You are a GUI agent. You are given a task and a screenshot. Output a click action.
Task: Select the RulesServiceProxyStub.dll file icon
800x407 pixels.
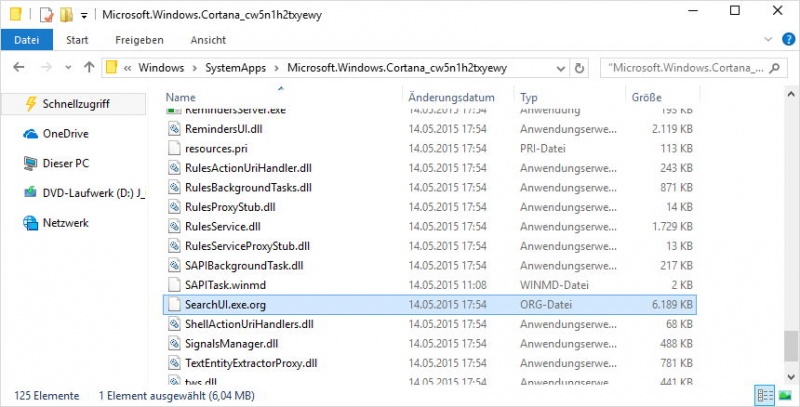click(x=175, y=246)
